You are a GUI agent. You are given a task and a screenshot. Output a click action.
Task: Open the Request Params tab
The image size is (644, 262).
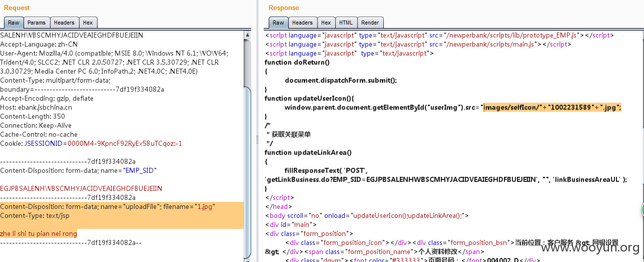pyautogui.click(x=37, y=23)
